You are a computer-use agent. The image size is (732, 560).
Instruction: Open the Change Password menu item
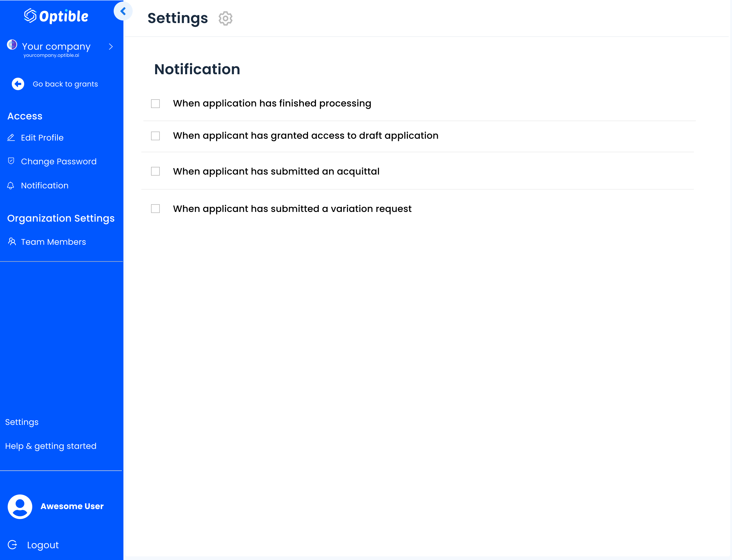pos(59,161)
